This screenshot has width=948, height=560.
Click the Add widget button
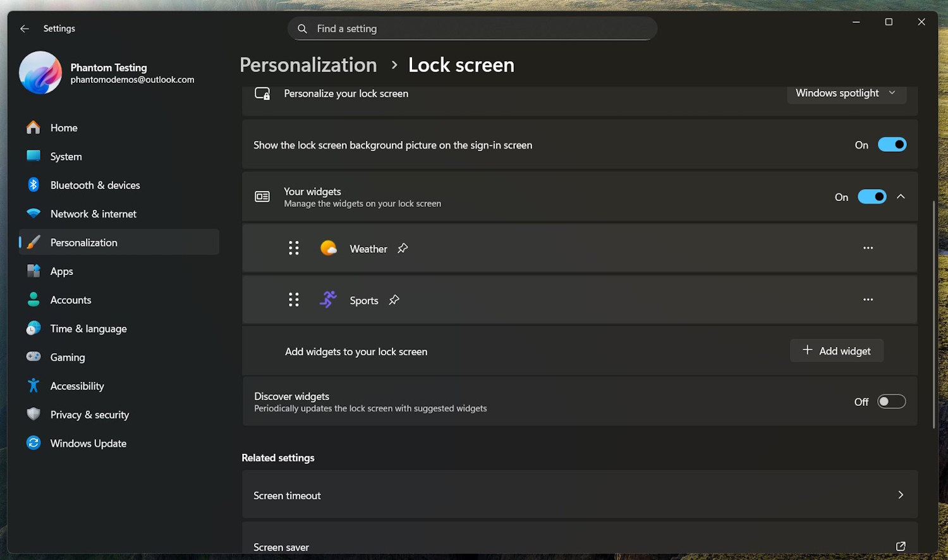[836, 351]
